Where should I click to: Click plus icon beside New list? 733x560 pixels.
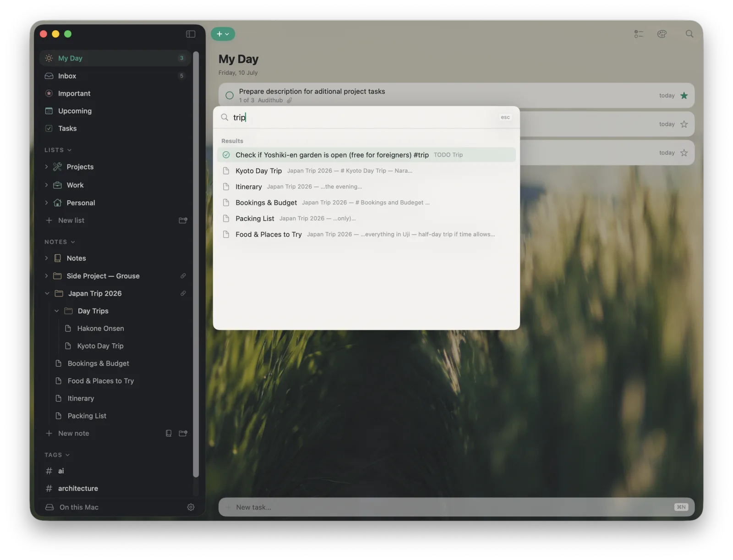(49, 220)
